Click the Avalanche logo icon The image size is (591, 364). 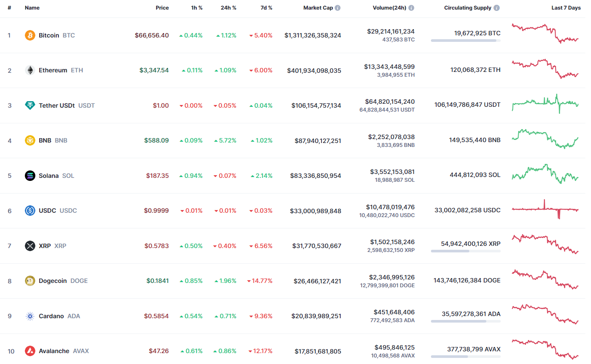coord(30,351)
